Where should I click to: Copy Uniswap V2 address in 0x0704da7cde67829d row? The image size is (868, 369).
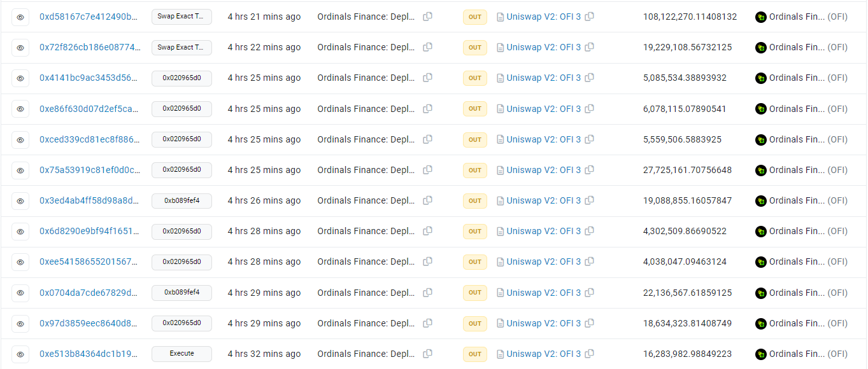pyautogui.click(x=589, y=293)
